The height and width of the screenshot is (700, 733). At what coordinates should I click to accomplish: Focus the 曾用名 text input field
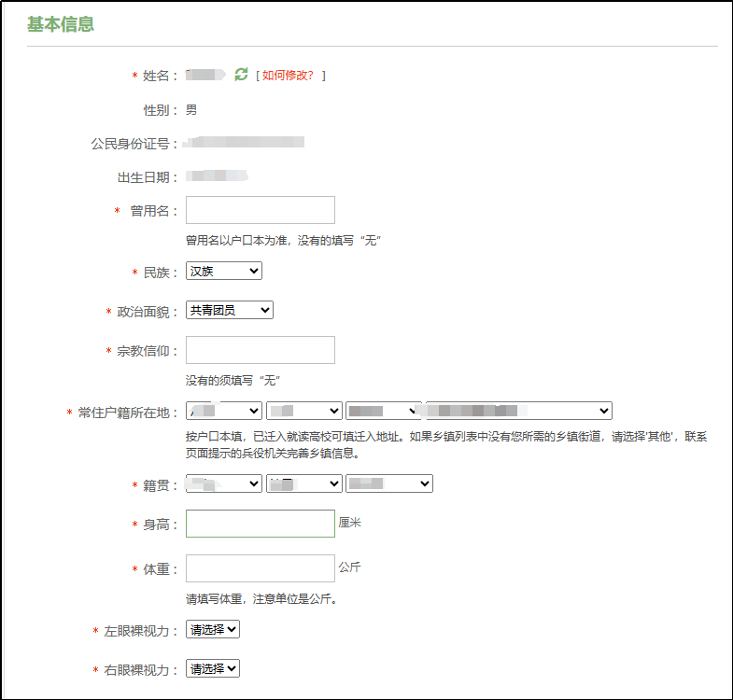[261, 210]
